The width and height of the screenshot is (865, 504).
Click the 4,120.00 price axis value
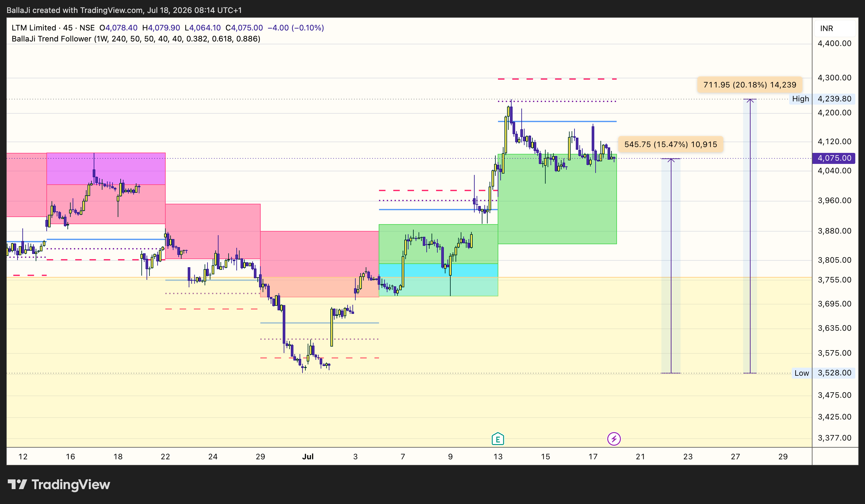[x=835, y=142]
